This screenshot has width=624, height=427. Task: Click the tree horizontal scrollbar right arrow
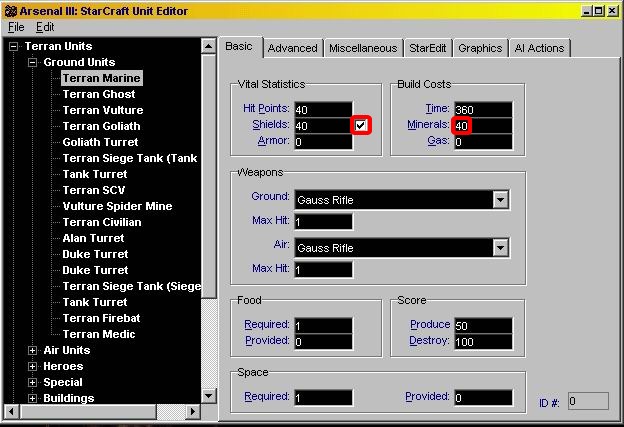tap(193, 411)
